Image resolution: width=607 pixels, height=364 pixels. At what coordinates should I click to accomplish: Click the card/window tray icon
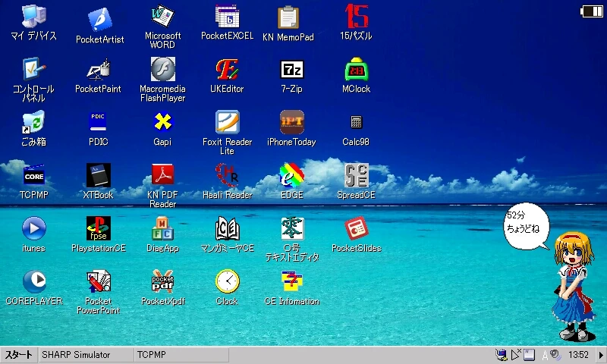tap(529, 355)
